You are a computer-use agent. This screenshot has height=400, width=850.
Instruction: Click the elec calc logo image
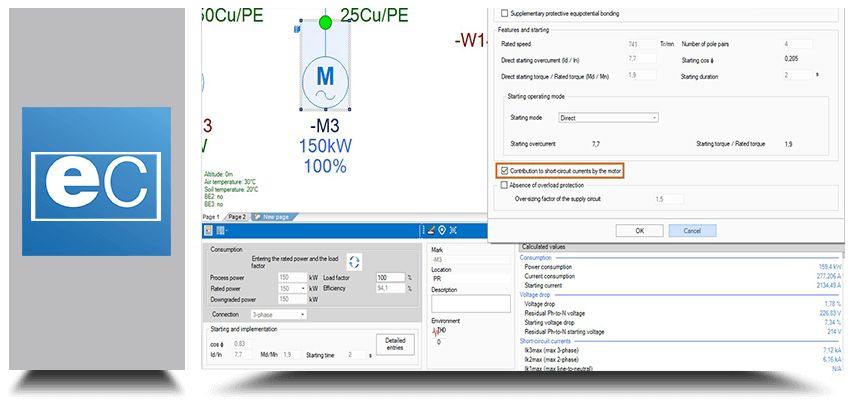(96, 181)
